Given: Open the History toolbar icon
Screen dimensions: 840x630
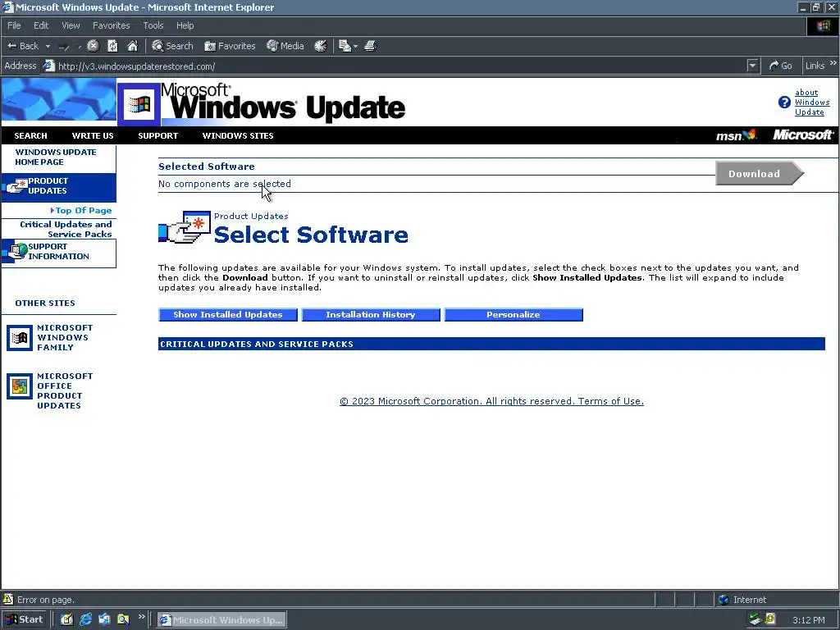Looking at the screenshot, I should point(321,46).
